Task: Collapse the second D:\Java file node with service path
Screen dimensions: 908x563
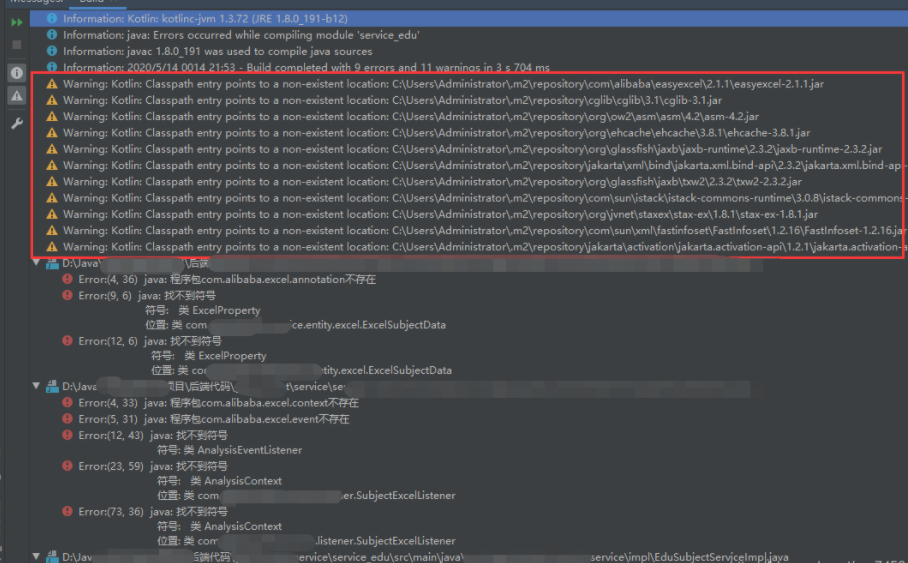Action: tap(36, 386)
